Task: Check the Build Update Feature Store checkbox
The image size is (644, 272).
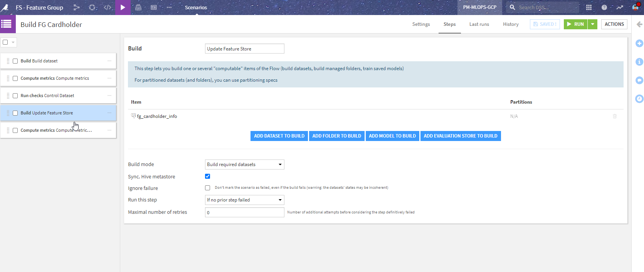Action: 15,113
